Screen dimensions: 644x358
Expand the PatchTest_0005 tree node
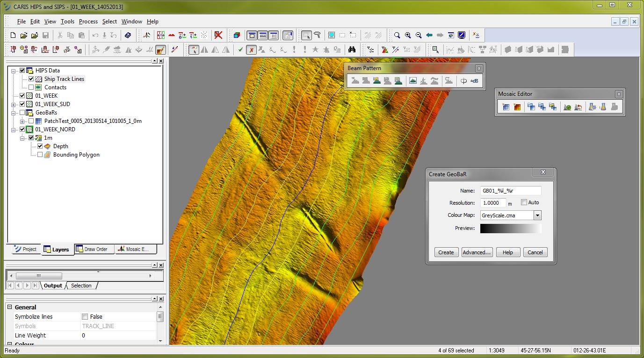22,121
